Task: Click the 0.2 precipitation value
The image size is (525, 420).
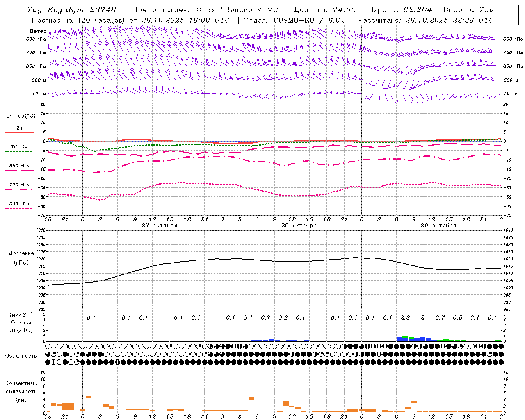Action: pyautogui.click(x=283, y=318)
